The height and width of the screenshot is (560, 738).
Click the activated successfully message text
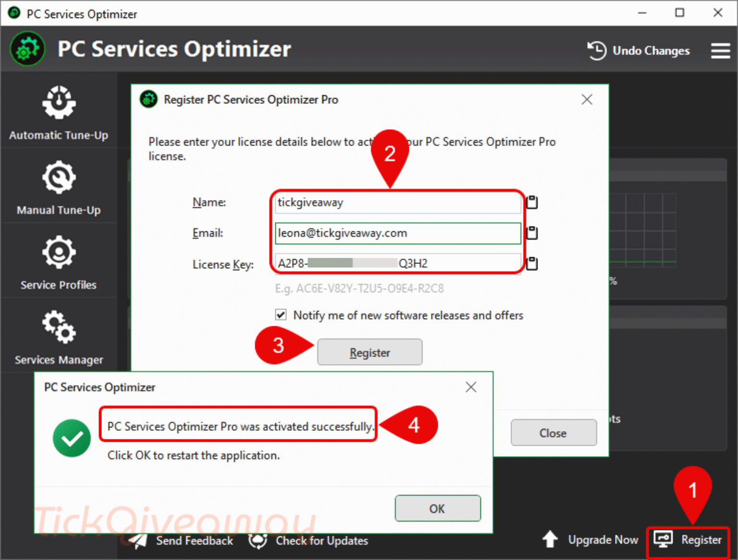(240, 426)
